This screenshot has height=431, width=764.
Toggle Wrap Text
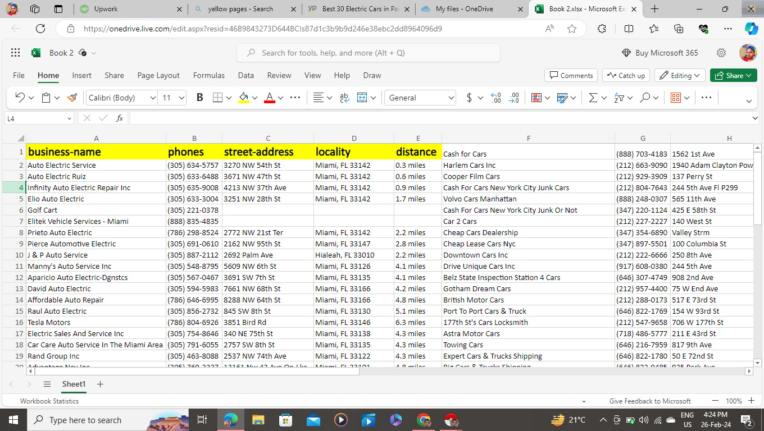pyautogui.click(x=344, y=98)
